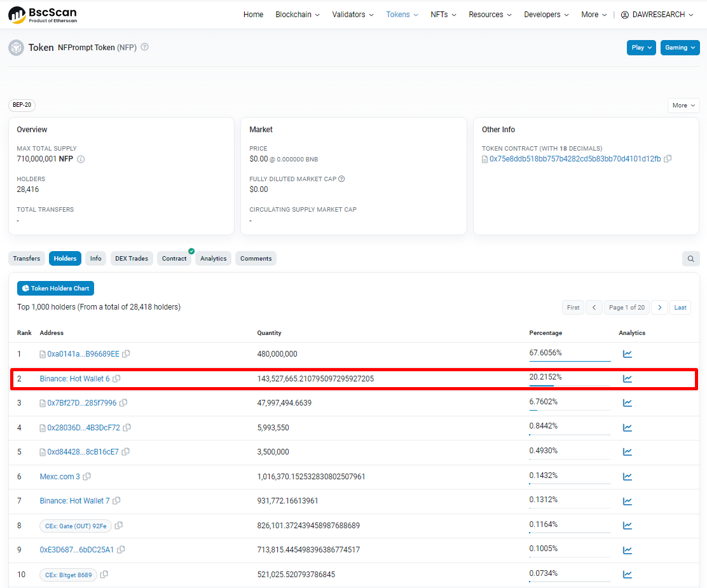The height and width of the screenshot is (588, 707).
Task: Open Mexc.com 3 address link
Action: (x=60, y=477)
